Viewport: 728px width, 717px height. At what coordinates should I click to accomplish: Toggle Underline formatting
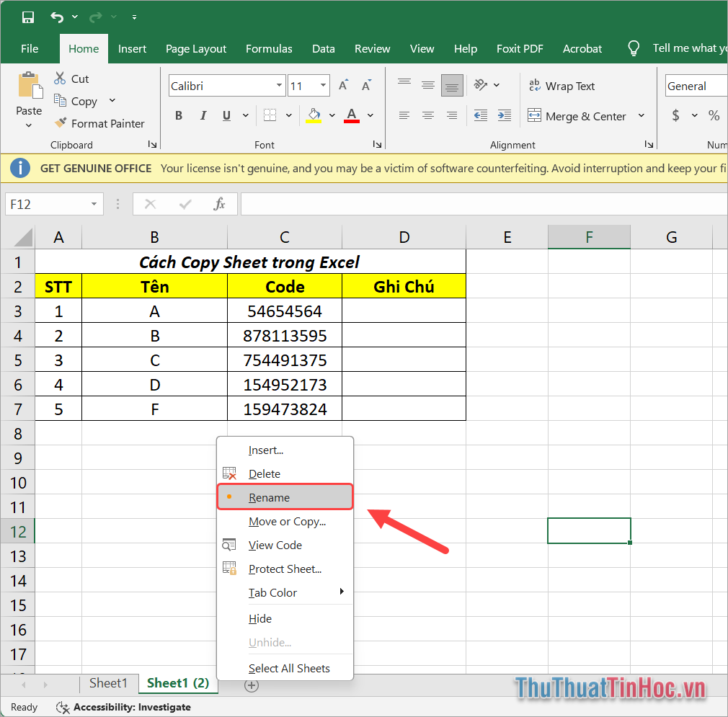pos(226,115)
